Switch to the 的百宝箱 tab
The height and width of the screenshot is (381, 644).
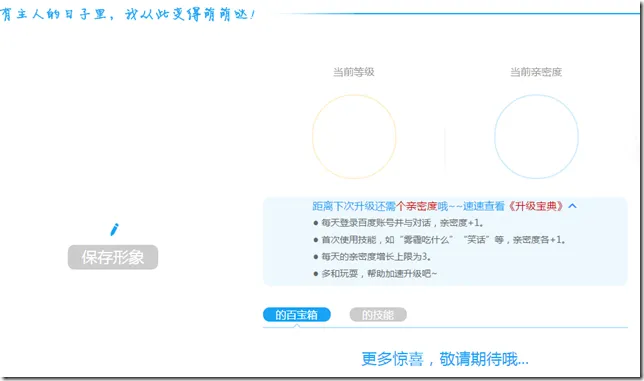(297, 315)
